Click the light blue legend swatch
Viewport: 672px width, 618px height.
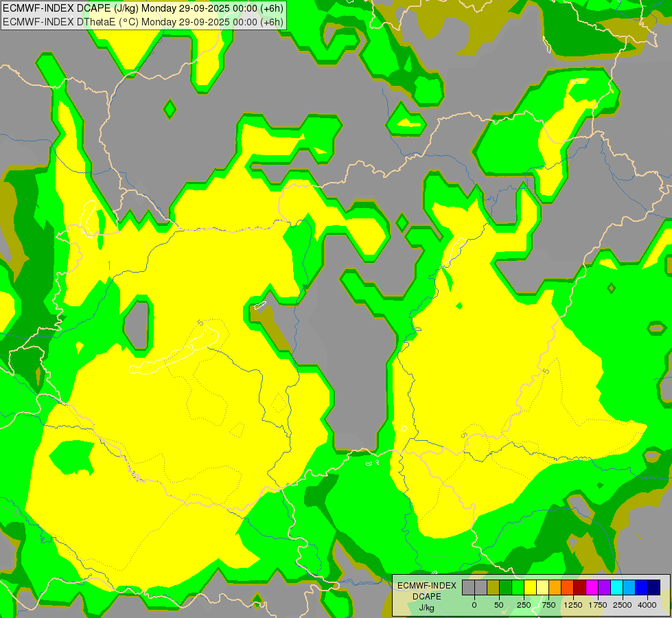coord(629,587)
